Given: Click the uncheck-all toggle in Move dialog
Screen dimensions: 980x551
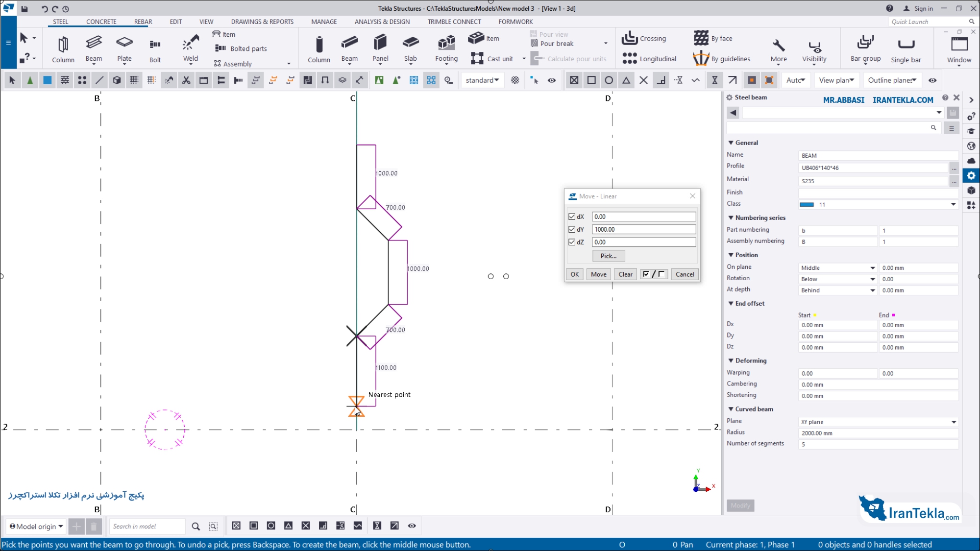Looking at the screenshot, I should click(661, 274).
